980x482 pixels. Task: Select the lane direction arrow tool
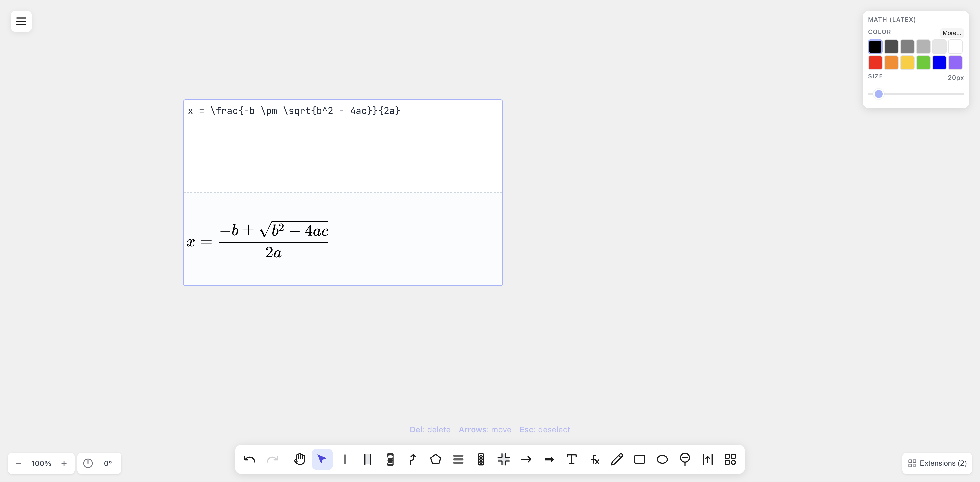coord(708,460)
